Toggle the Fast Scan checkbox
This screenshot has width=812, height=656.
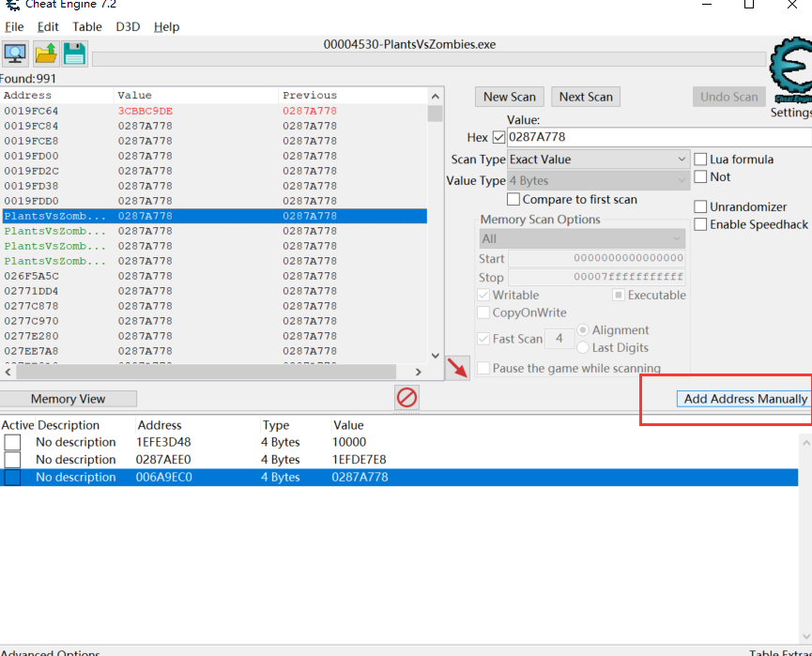[483, 339]
